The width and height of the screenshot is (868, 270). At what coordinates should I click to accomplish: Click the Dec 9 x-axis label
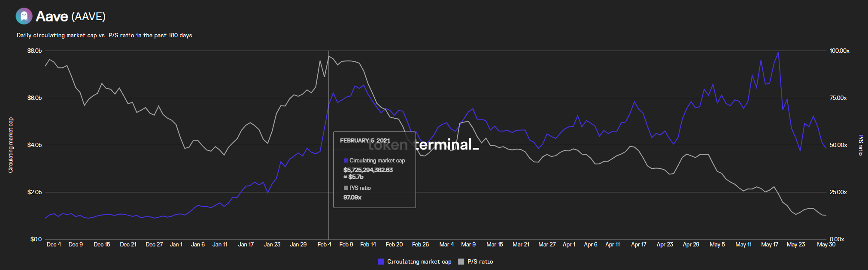click(76, 244)
